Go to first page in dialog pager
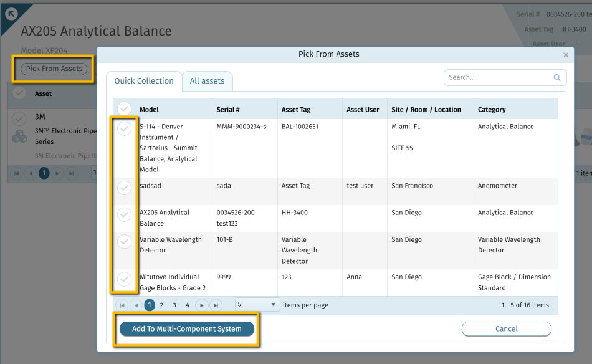 pos(122,305)
